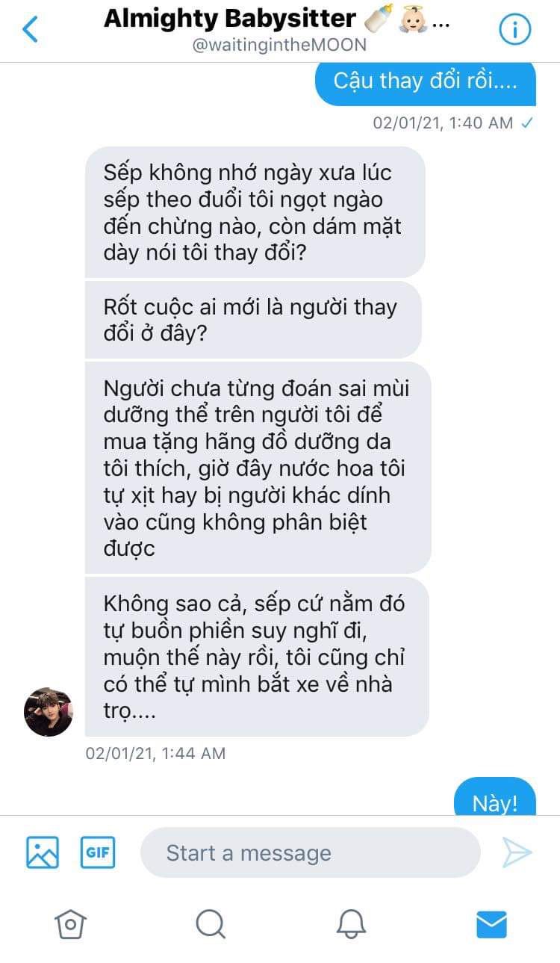Open @waitingintheMOON handle
Screen dimensions: 560x963
pyautogui.click(x=280, y=45)
